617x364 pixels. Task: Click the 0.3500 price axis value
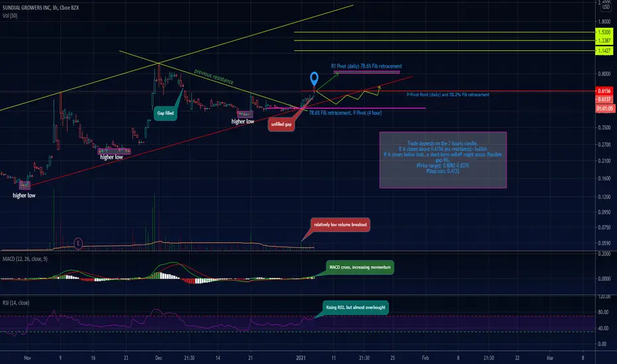(x=604, y=128)
